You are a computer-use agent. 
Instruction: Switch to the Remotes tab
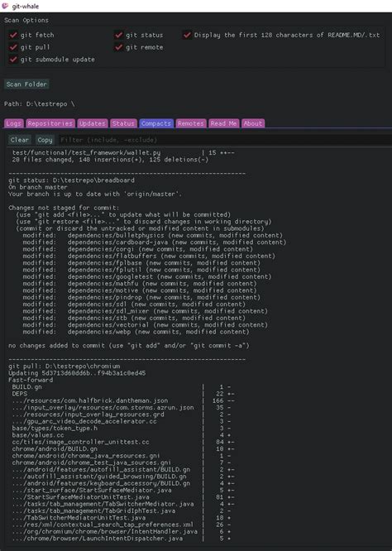click(191, 123)
